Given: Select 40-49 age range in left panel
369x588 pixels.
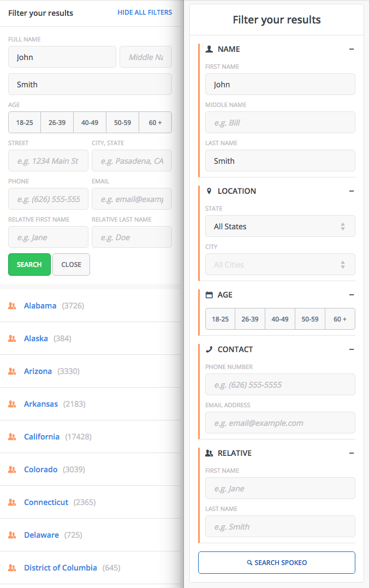Looking at the screenshot, I should click(90, 123).
